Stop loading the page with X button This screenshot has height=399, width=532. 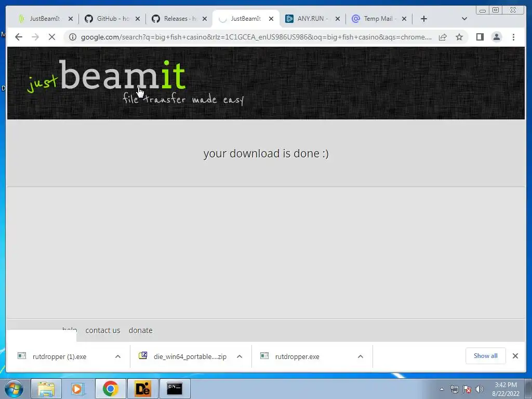coord(52,37)
